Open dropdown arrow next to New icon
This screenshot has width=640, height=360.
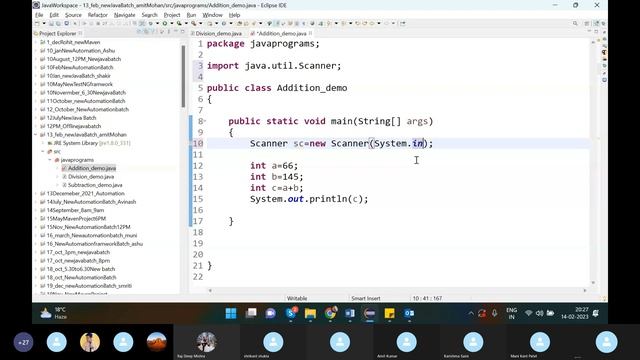(44, 23)
